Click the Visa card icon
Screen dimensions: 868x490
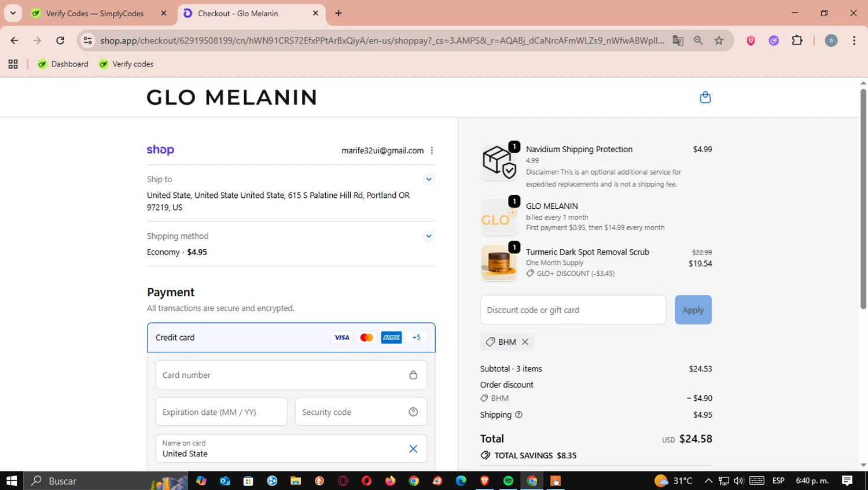[x=342, y=337]
